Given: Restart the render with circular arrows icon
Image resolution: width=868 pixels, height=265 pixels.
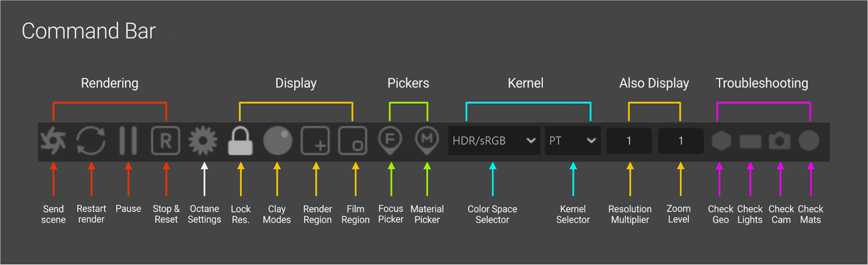Looking at the screenshot, I should (91, 141).
